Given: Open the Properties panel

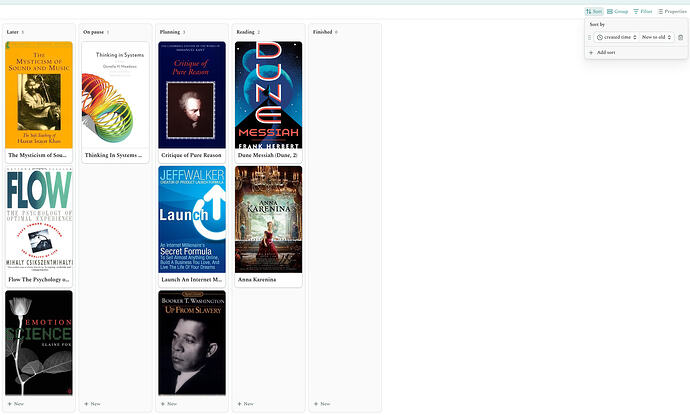Looking at the screenshot, I should (x=672, y=11).
